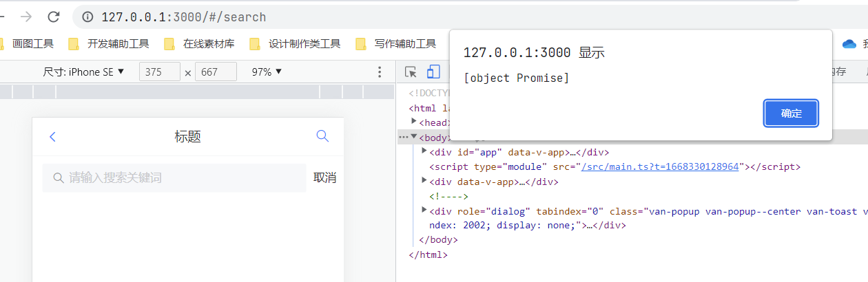Click the browser forward arrow

pyautogui.click(x=26, y=17)
